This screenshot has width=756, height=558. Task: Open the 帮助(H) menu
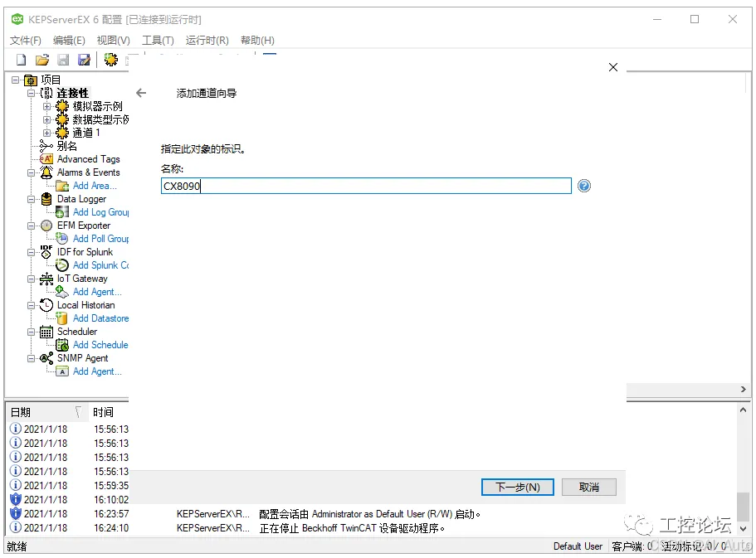coord(257,40)
